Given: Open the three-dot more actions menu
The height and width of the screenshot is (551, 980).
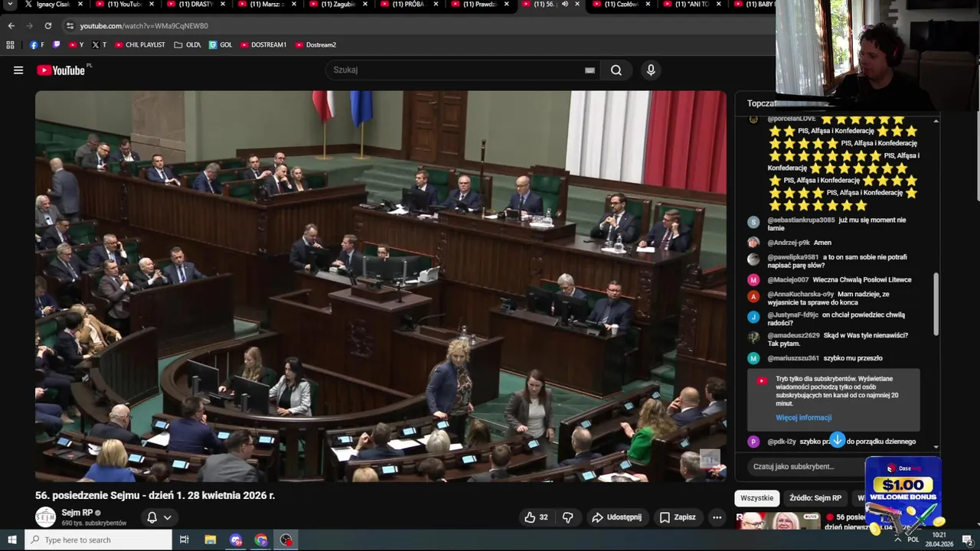Looking at the screenshot, I should pos(717,517).
